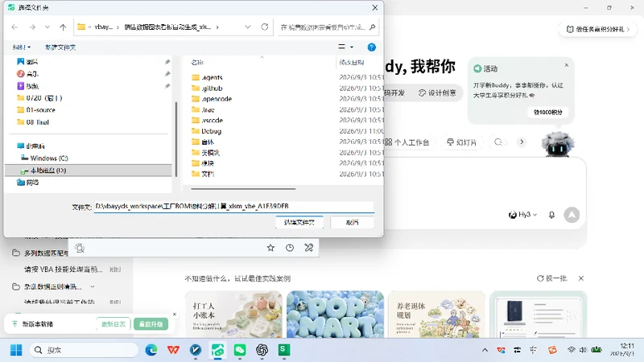Screen dimensions: 644x362
Task: Go forward in the folder dialog
Action: 32,27
